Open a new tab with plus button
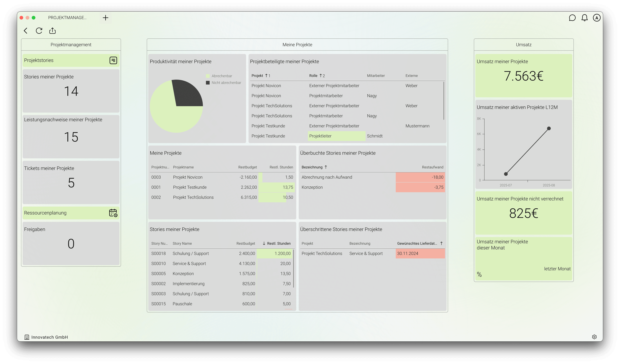Screen dimensions: 620x364 [106, 18]
